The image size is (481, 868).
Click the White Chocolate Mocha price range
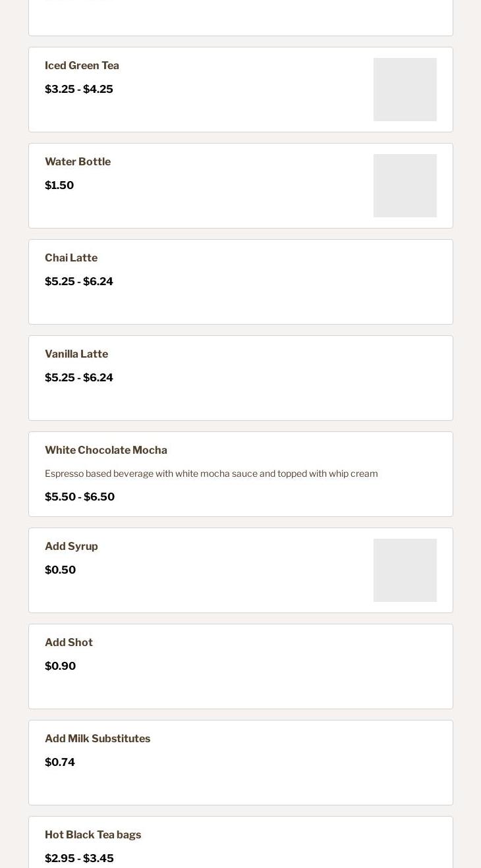click(80, 497)
